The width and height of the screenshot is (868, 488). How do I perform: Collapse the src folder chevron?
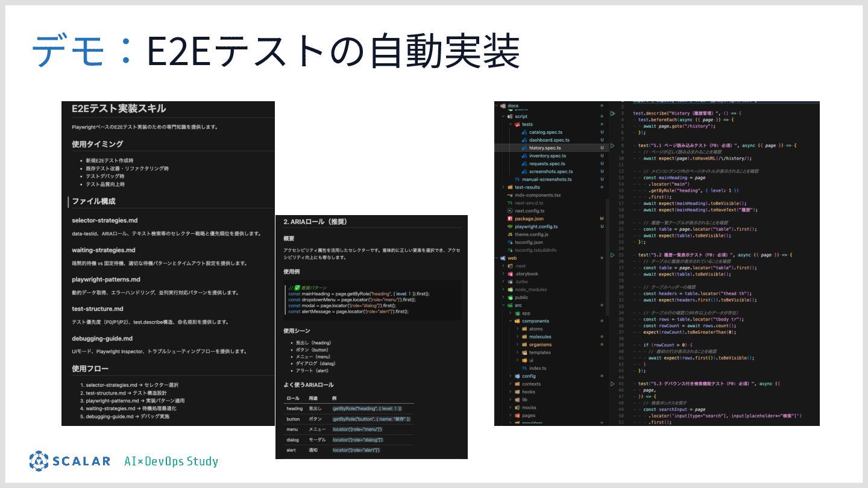pyautogui.click(x=503, y=305)
